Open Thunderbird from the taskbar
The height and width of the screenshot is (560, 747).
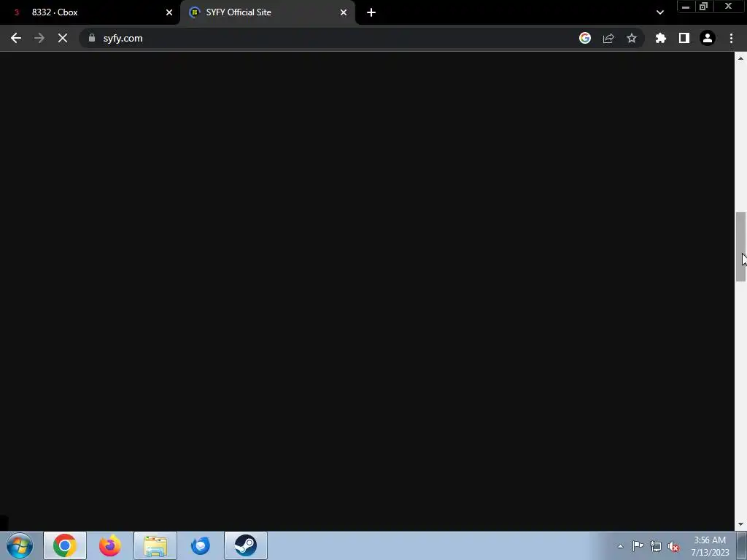201,545
